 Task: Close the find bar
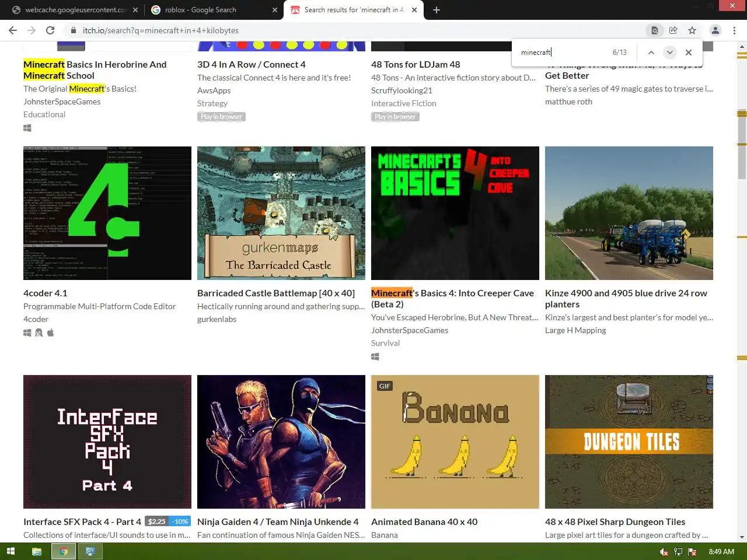click(689, 52)
